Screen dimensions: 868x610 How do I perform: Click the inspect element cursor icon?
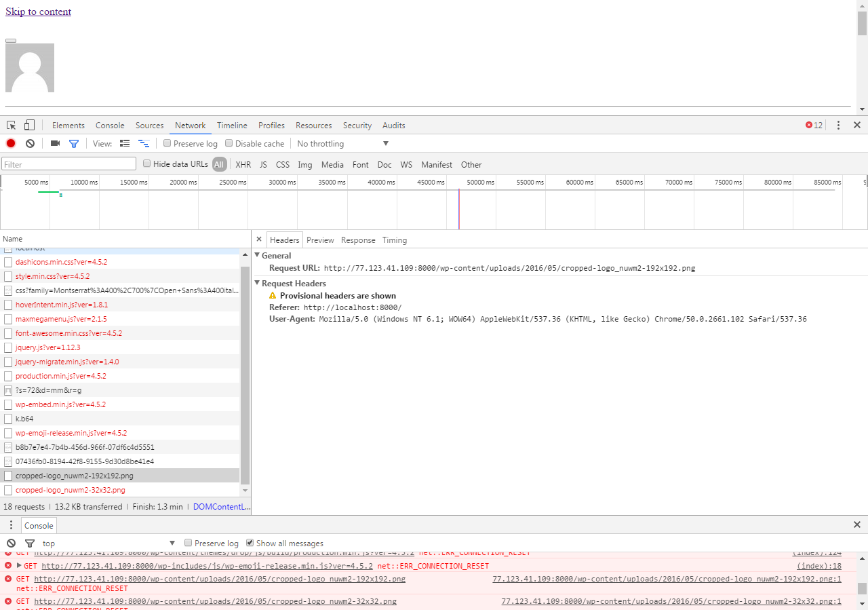(x=12, y=126)
